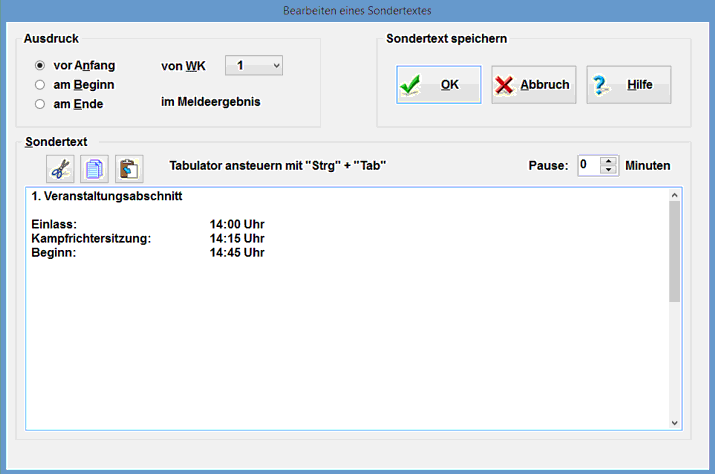Screen dimensions: 715x474
Task: Choose the 'am Ende' radio option
Action: pos(40,104)
